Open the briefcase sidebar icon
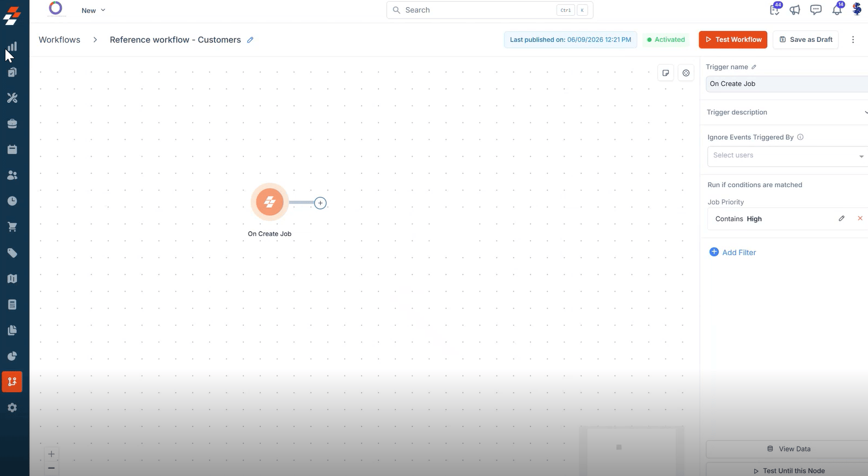Viewport: 868px width, 476px height. click(12, 124)
